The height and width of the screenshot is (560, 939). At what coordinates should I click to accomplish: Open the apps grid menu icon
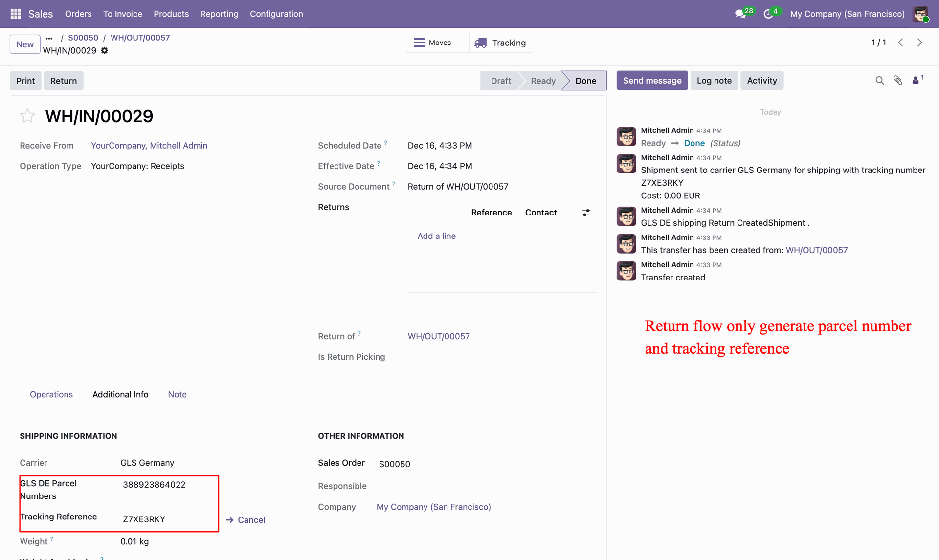pyautogui.click(x=16, y=14)
